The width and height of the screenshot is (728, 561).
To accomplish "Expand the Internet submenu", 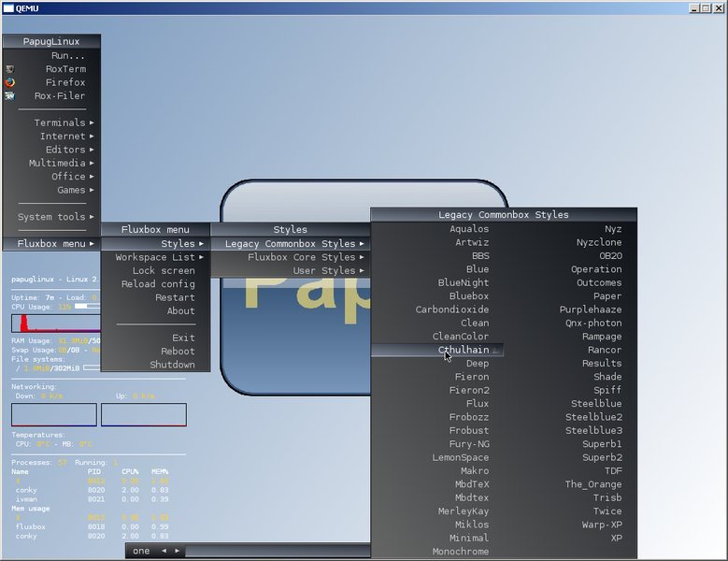I will coord(51,137).
